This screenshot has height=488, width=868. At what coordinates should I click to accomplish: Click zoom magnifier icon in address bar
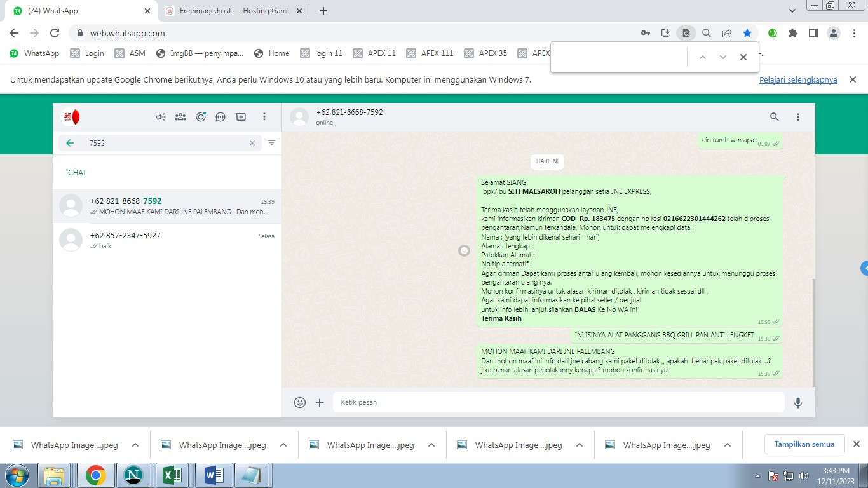click(x=707, y=33)
